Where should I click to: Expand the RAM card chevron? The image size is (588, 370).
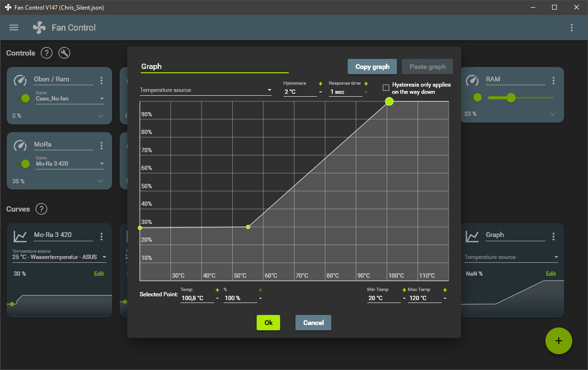click(x=553, y=114)
